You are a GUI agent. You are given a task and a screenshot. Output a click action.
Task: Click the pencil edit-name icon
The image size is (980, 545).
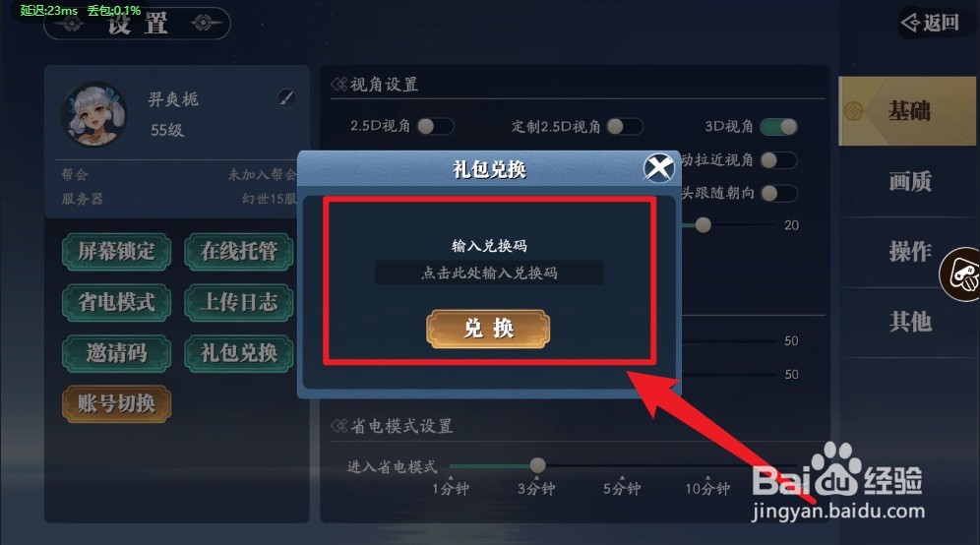pos(286,98)
